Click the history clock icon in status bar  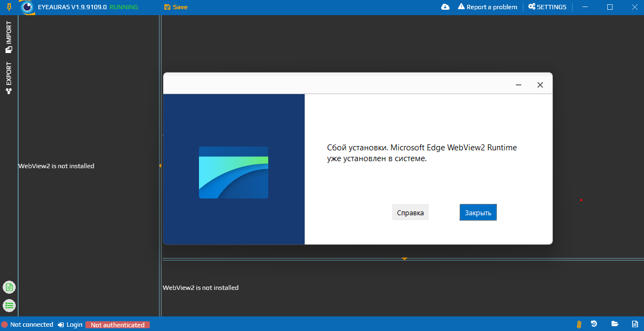[594, 323]
